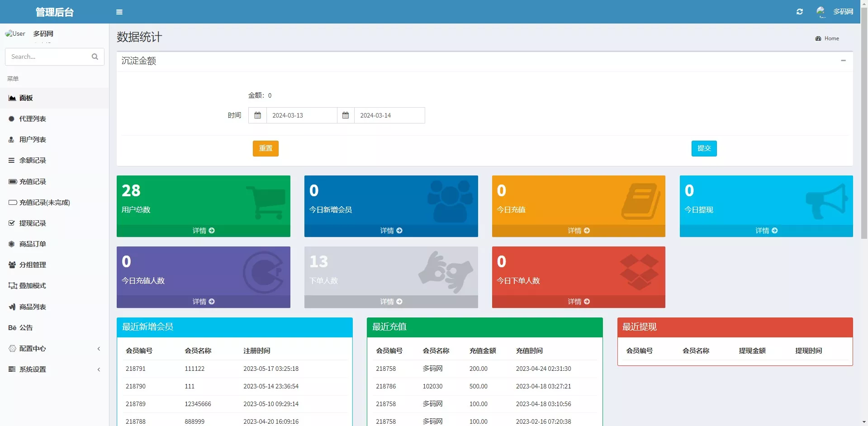The height and width of the screenshot is (426, 868).
Task: Open 代理列表 in the sidebar menu
Action: pos(33,119)
